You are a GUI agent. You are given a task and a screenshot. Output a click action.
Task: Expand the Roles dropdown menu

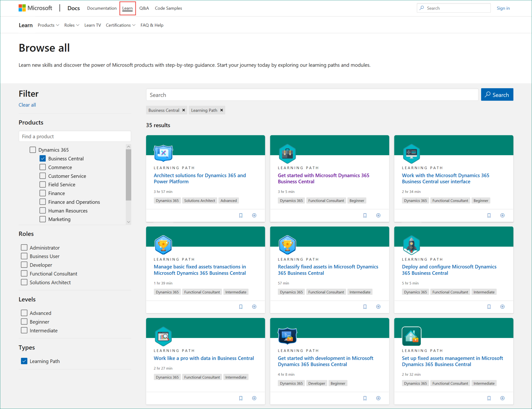(x=72, y=25)
